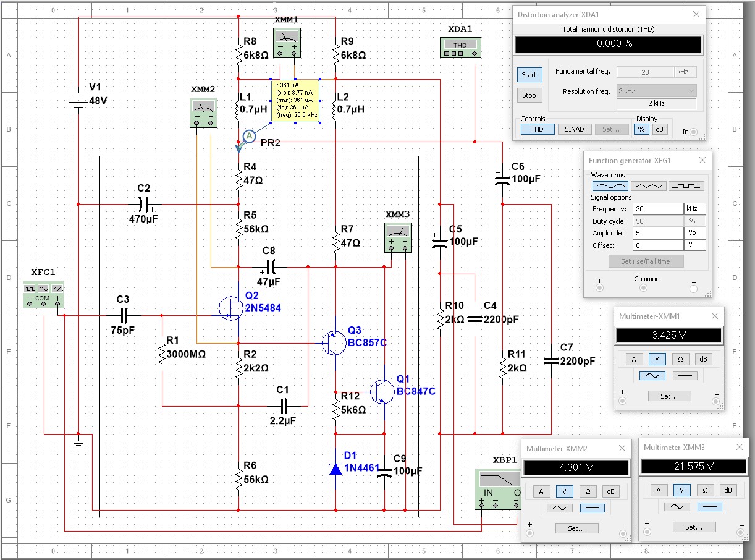
Task: Select the sine waveform in Function generator
Action: [609, 185]
